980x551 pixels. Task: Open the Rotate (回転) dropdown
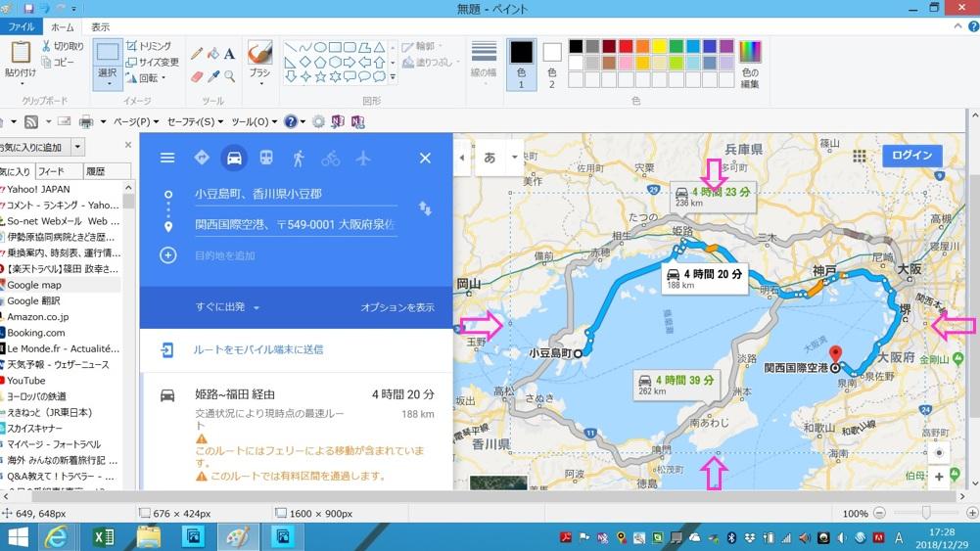[146, 78]
